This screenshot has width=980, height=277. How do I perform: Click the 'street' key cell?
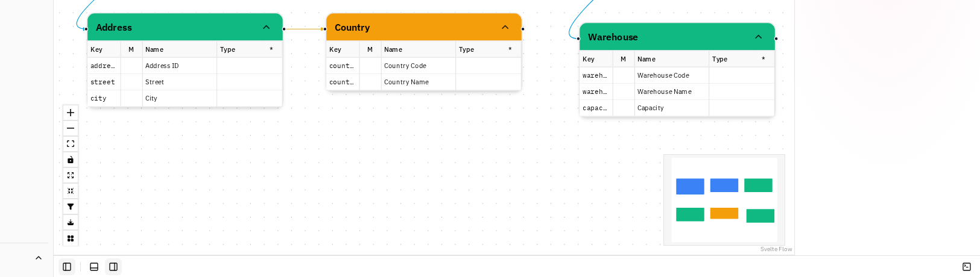104,82
